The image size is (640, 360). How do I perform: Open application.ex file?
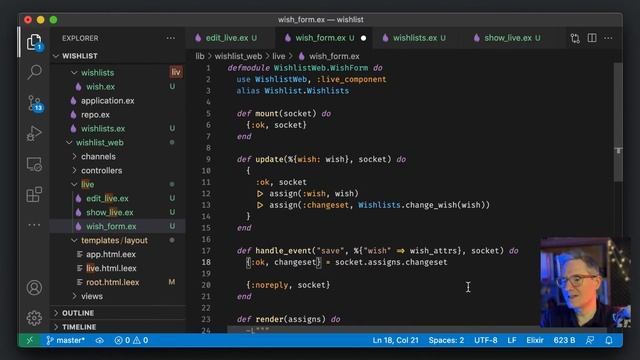[118, 100]
